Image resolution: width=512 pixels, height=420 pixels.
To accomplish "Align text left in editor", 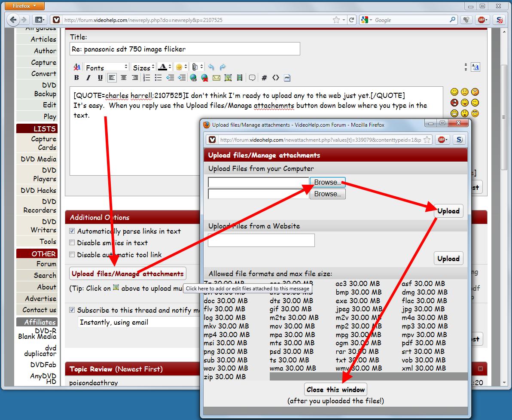I will tap(112, 78).
